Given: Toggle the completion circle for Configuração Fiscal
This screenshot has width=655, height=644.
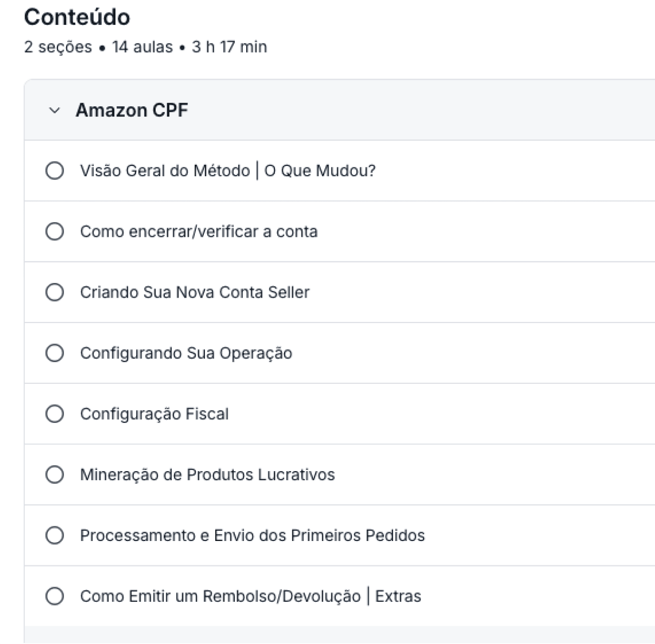Looking at the screenshot, I should tap(54, 414).
